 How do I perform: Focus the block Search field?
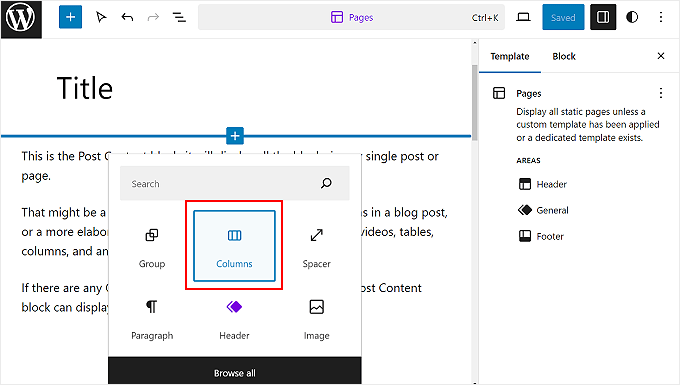[235, 184]
